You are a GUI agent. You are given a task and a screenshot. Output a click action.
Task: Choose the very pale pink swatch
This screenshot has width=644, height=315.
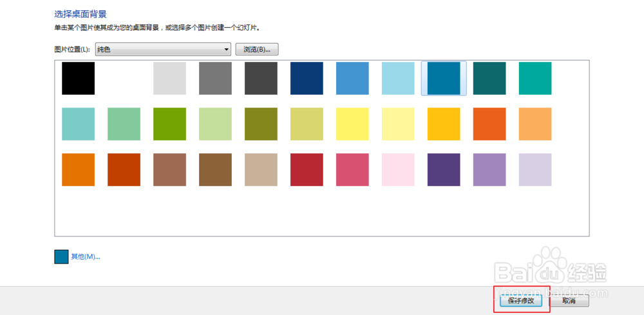398,169
